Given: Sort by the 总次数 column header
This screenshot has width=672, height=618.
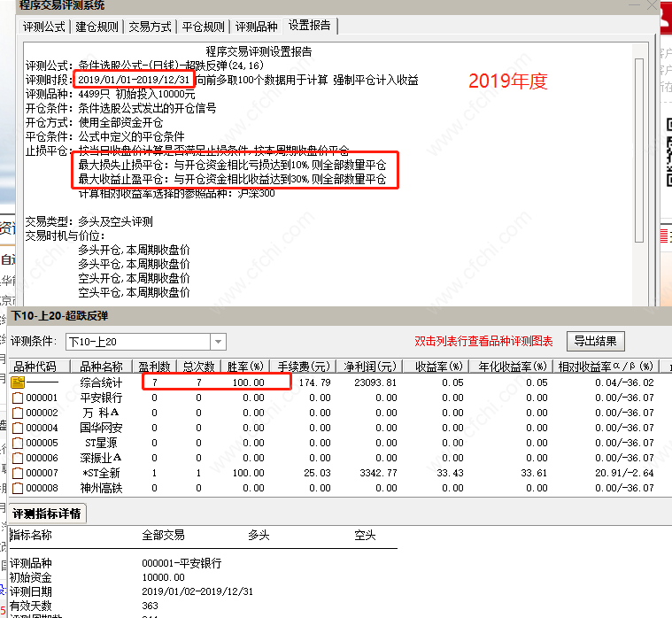Looking at the screenshot, I should pos(198,367).
